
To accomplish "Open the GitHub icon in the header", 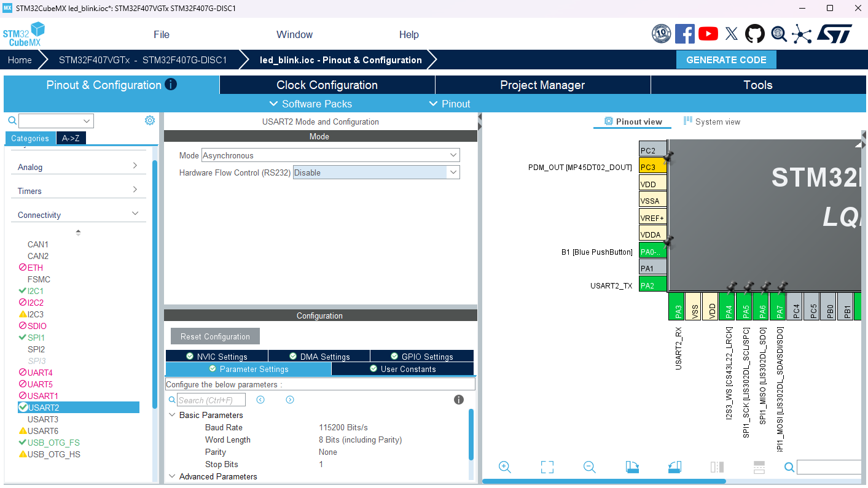I will 755,34.
